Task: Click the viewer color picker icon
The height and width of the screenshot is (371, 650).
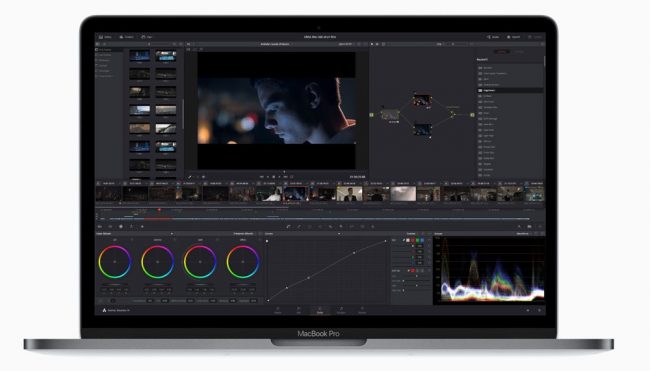Action: click(189, 177)
